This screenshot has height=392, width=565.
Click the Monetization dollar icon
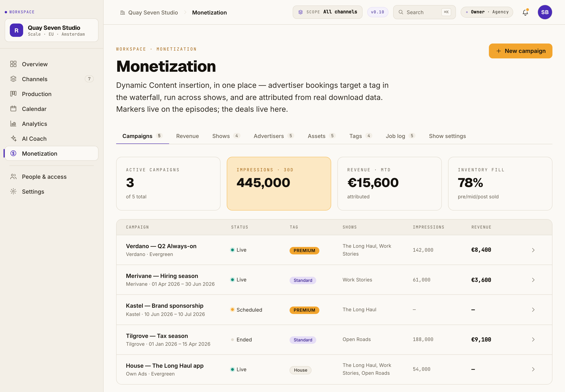coord(13,153)
